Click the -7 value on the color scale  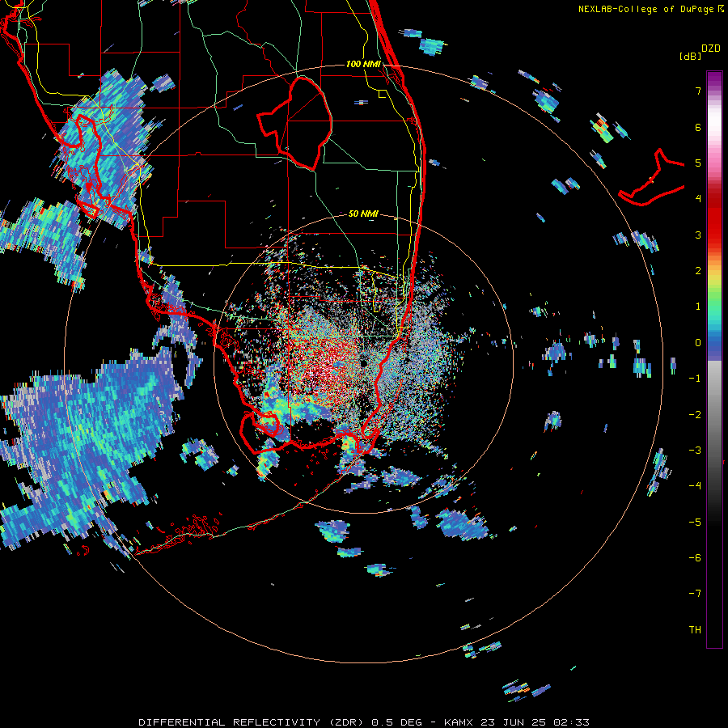click(695, 594)
